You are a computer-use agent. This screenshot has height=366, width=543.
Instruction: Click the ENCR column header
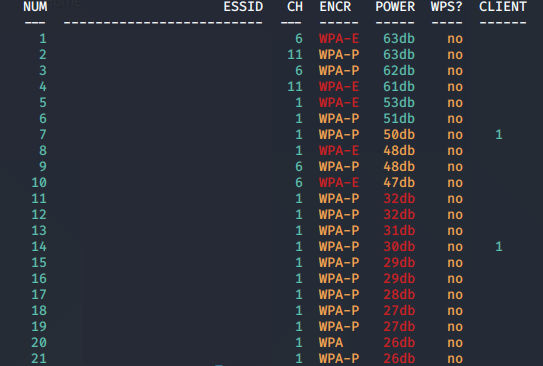click(335, 7)
